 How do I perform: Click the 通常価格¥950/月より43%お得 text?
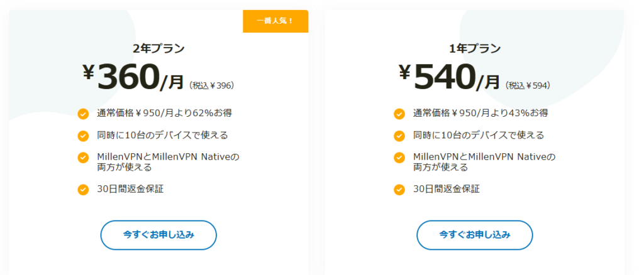[x=480, y=113]
